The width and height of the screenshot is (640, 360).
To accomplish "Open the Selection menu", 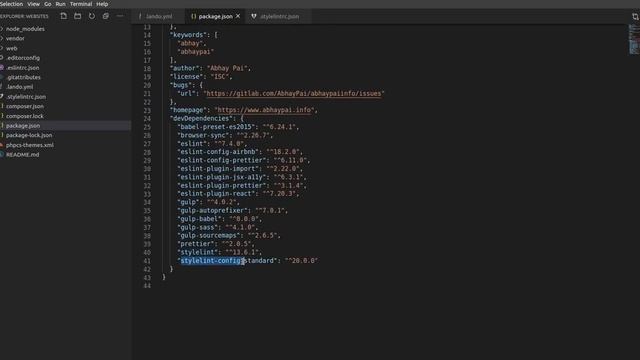I will click(x=11, y=4).
